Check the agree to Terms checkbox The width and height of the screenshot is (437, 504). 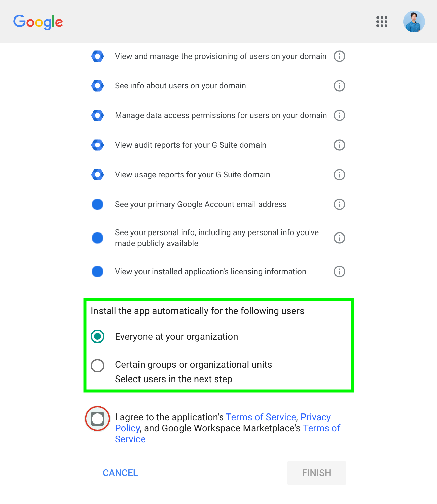[97, 419]
